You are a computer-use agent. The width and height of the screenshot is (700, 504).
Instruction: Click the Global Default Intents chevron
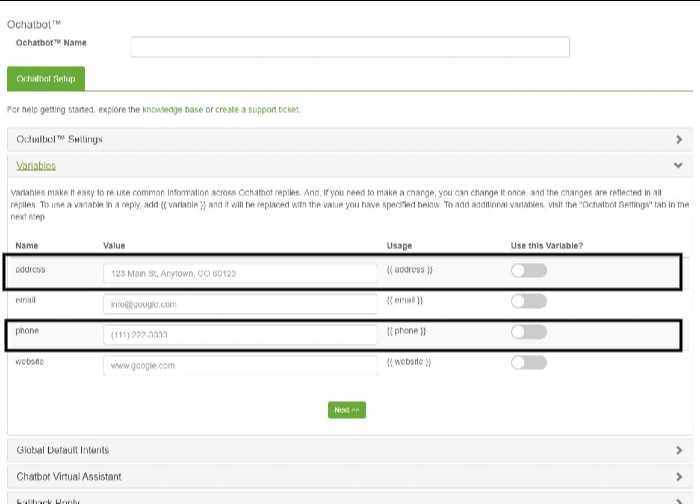[679, 450]
